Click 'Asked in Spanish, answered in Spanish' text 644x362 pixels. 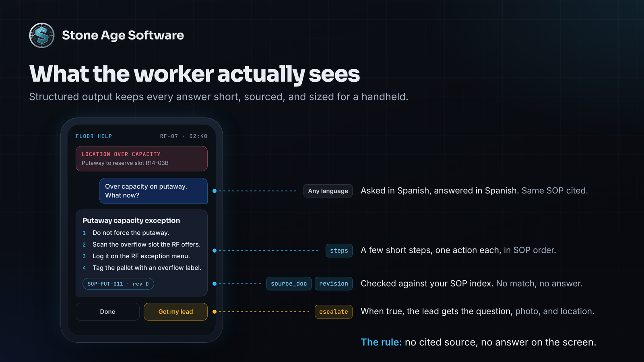440,191
